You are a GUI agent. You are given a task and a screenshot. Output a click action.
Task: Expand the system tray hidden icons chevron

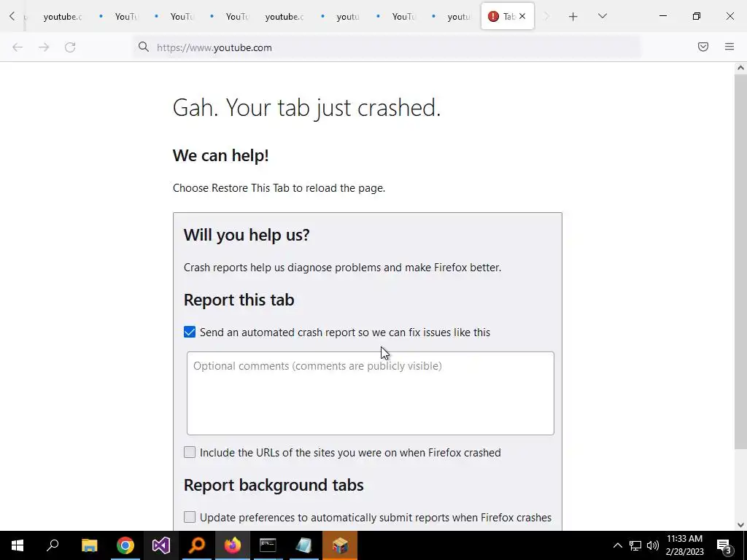tap(617, 545)
